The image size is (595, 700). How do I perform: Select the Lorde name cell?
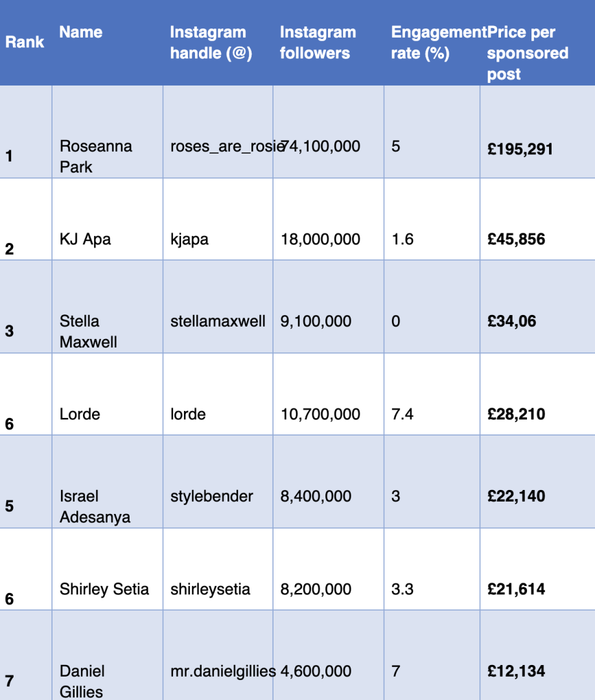pos(108,394)
